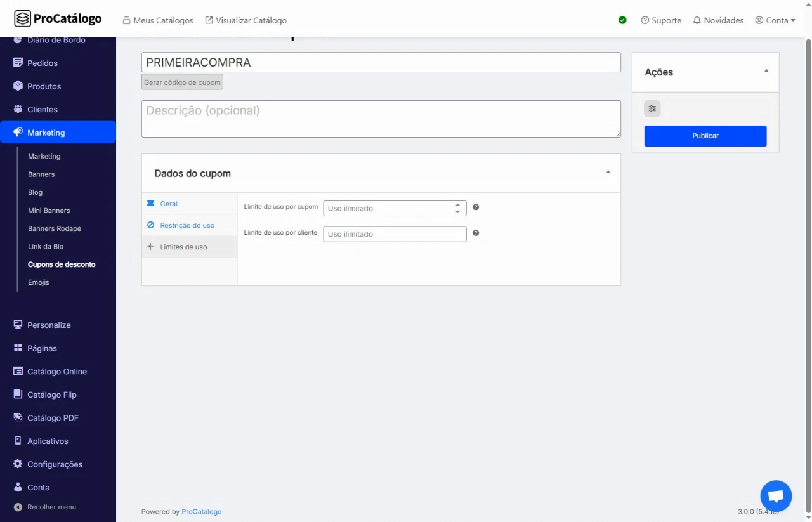The height and width of the screenshot is (522, 812).
Task: Open Produtos in the sidebar
Action: click(x=44, y=86)
